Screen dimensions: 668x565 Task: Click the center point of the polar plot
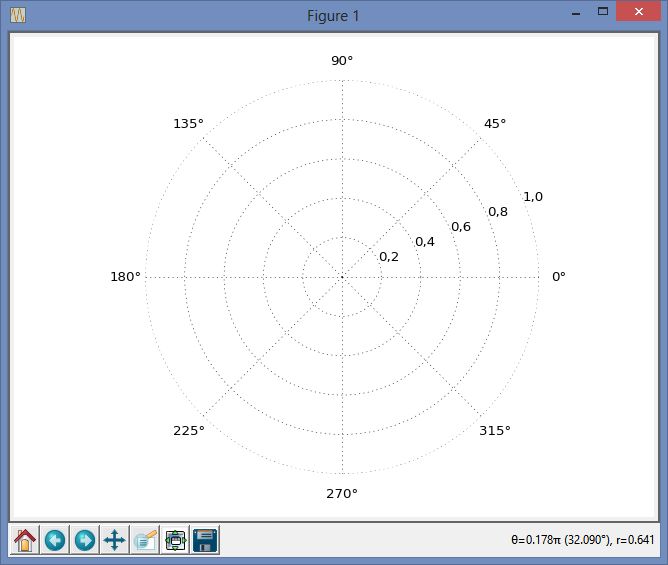click(x=342, y=277)
